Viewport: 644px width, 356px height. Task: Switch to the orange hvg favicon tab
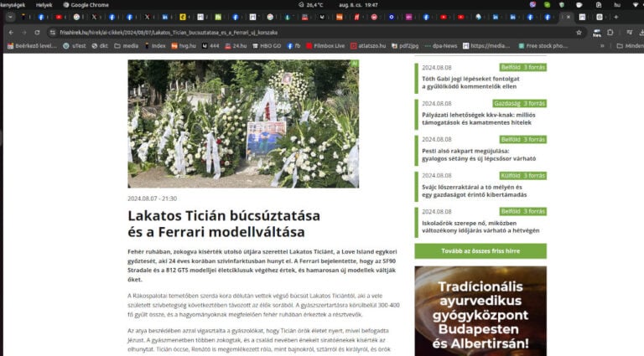point(340,18)
